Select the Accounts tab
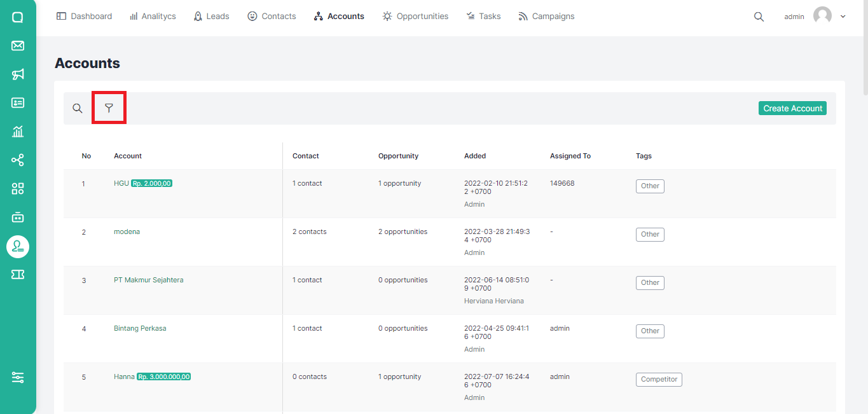Viewport: 868px width, 414px height. coord(339,17)
